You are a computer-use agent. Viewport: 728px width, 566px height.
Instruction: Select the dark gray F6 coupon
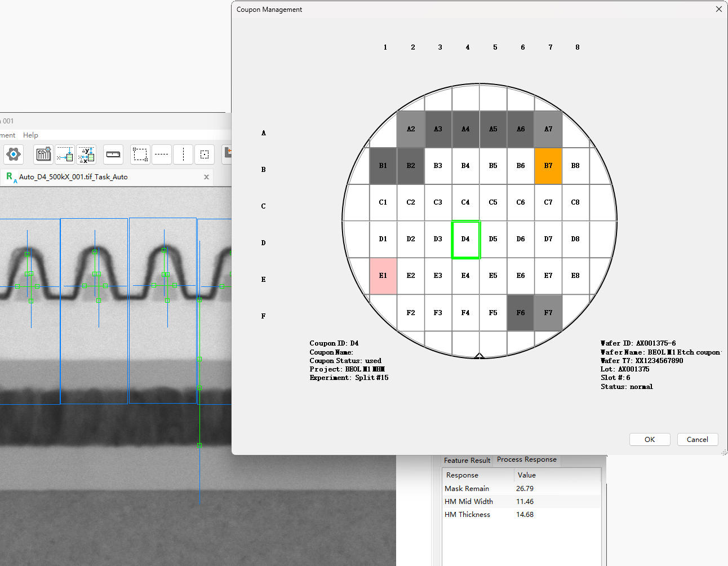(x=521, y=312)
